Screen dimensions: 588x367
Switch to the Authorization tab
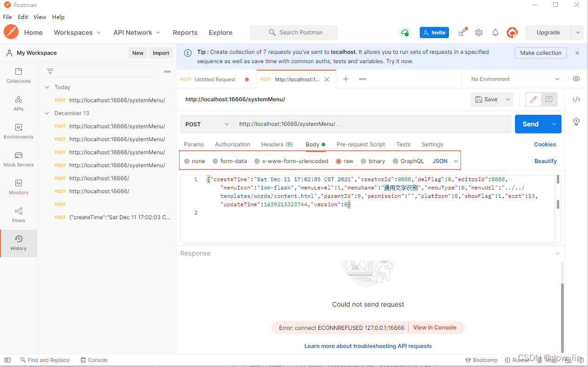232,144
